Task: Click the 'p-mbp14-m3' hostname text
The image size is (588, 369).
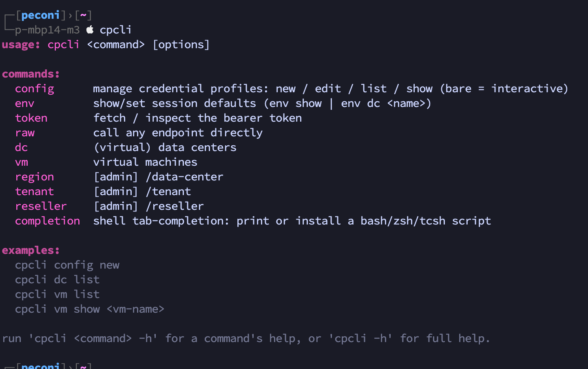Action: (x=47, y=30)
